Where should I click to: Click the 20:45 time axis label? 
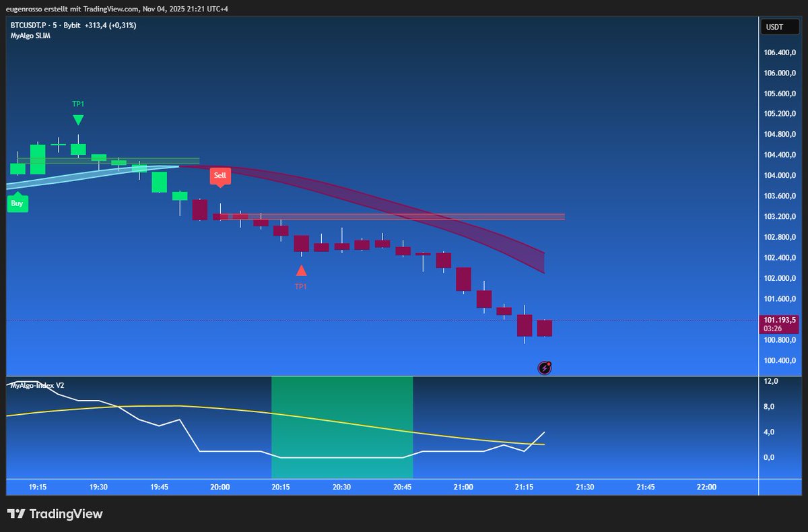pyautogui.click(x=403, y=487)
